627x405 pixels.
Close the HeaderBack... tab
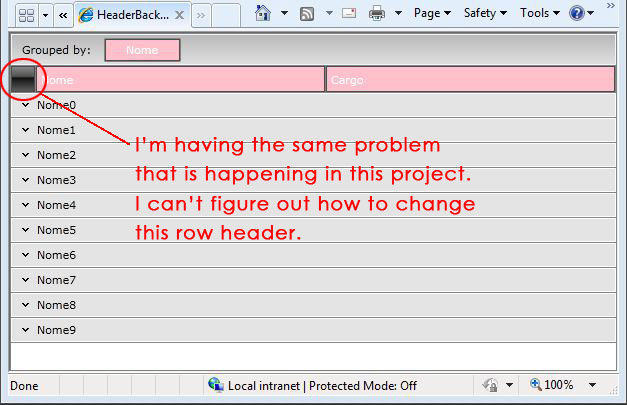click(x=180, y=15)
